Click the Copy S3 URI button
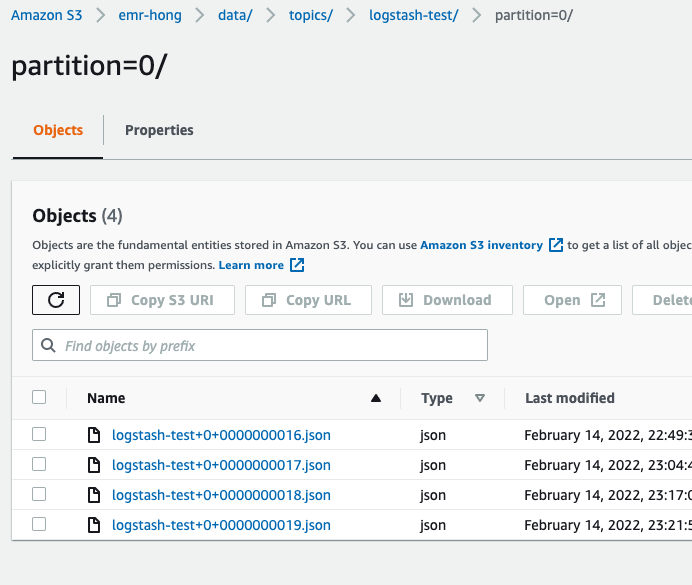 tap(162, 300)
